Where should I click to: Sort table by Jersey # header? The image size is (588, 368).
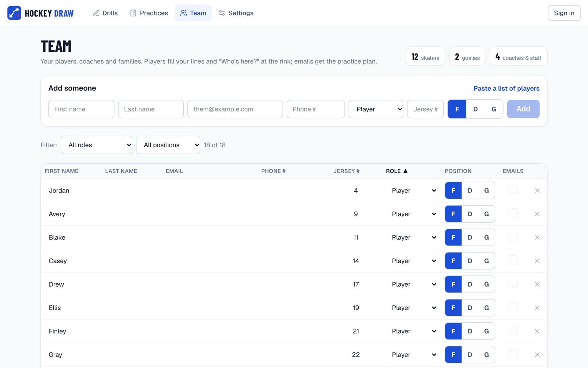pyautogui.click(x=346, y=171)
